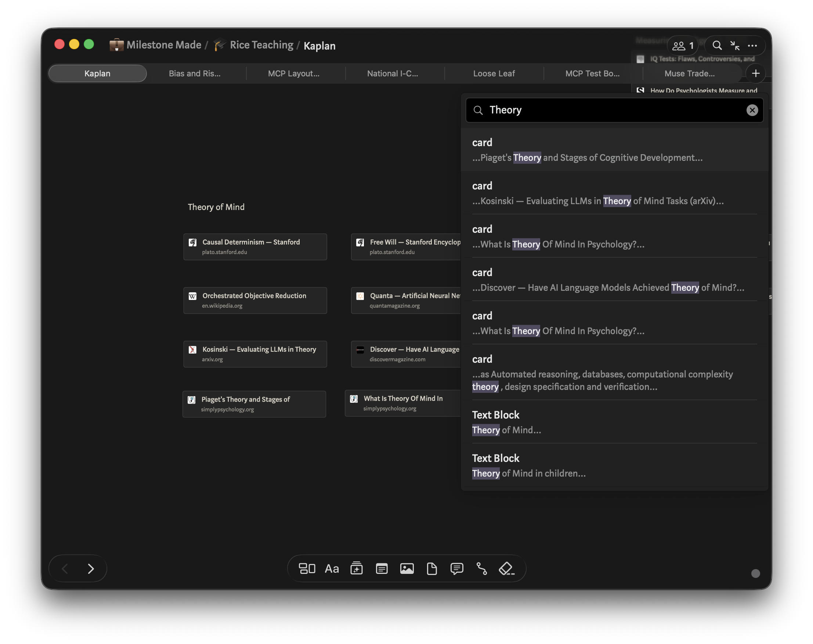
Task: Switch to the Loose Leaf tab
Action: click(x=494, y=73)
